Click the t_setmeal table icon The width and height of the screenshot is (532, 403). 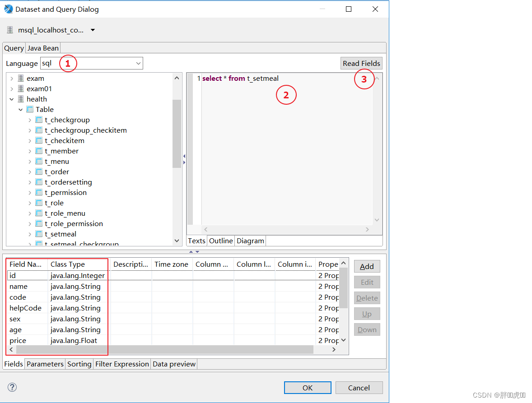(39, 234)
